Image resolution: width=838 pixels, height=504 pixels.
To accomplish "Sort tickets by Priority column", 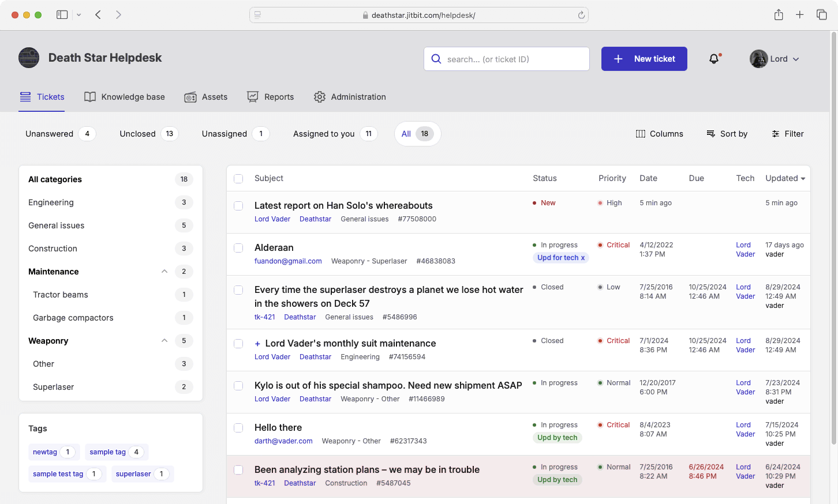I will click(612, 179).
